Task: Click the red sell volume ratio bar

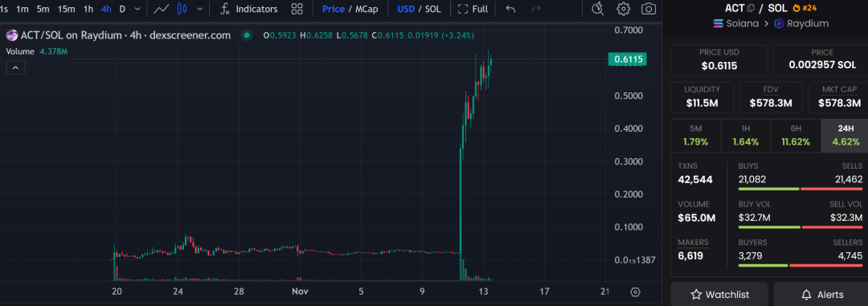Action: pyautogui.click(x=833, y=226)
